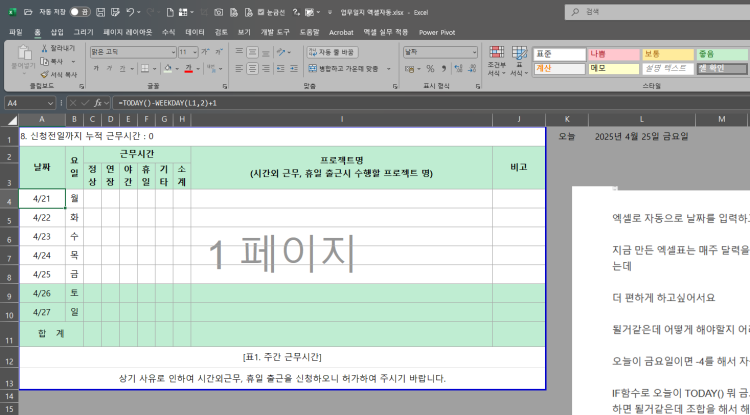
Task: Click the Borders button icon
Action: [145, 69]
